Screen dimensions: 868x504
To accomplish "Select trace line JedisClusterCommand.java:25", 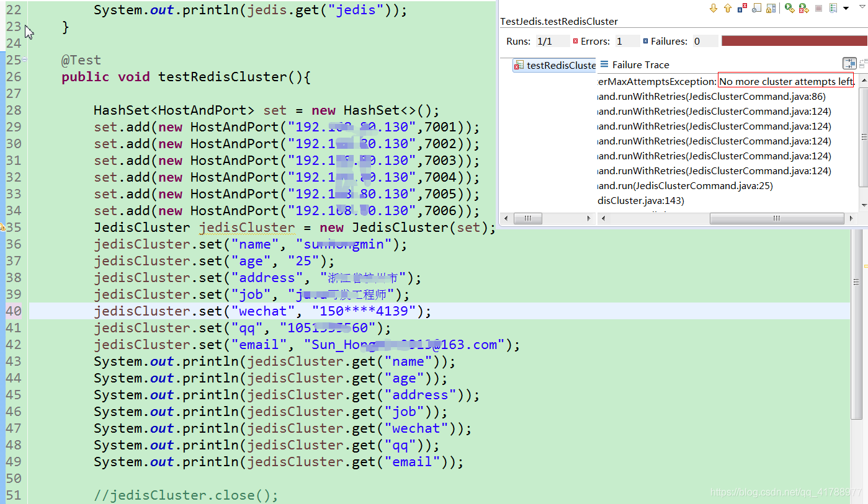I will coord(685,185).
